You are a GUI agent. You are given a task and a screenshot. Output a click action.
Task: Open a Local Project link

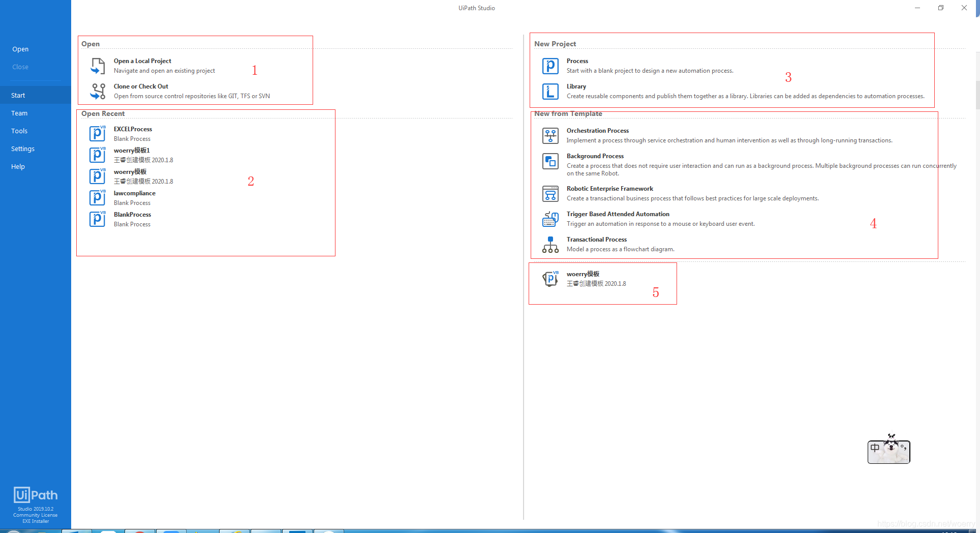point(142,61)
